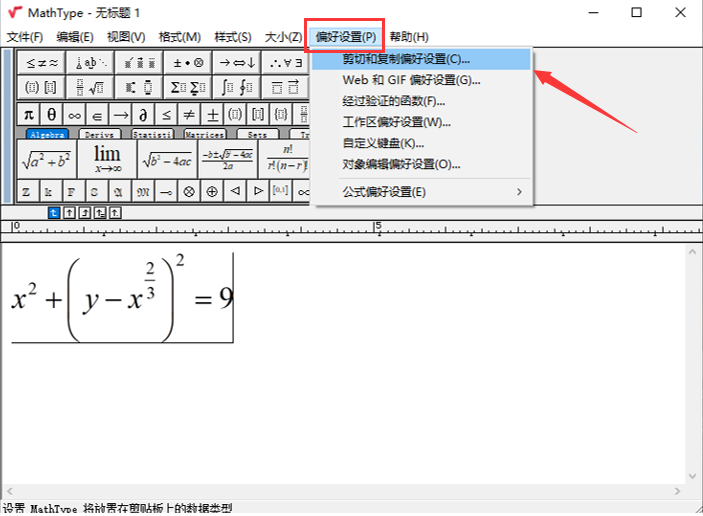
Task: Insert the plus-minus symbol
Action: [212, 115]
